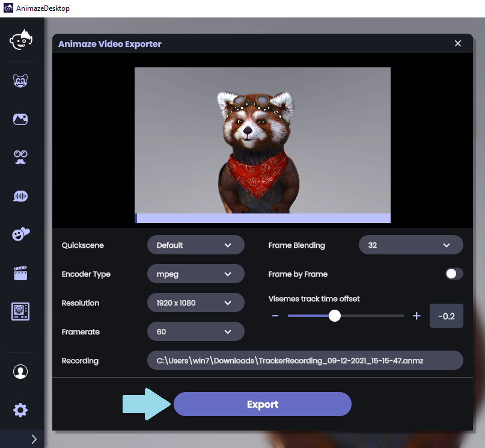Decrease visemes offset with the minus button

pos(275,316)
